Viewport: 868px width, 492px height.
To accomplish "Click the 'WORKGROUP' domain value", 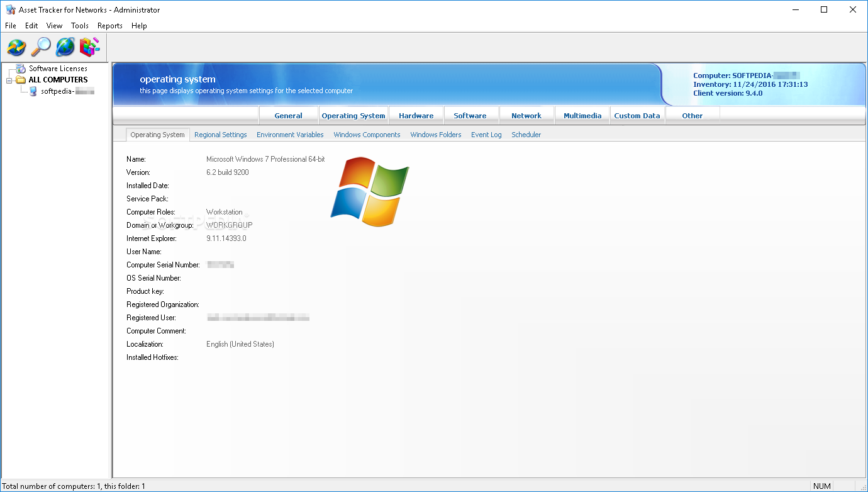I will pyautogui.click(x=230, y=225).
